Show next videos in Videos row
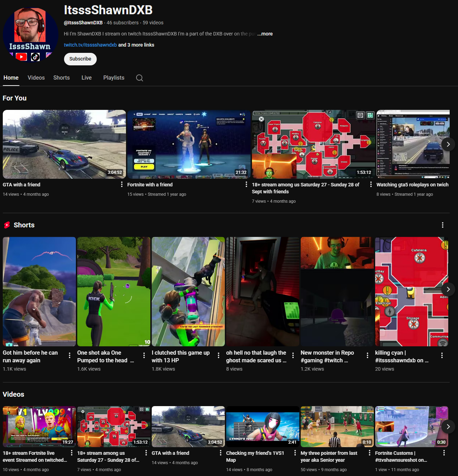458x476 pixels. [448, 426]
